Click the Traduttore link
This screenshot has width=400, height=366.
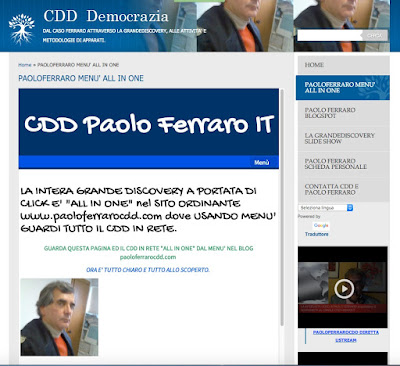click(316, 234)
